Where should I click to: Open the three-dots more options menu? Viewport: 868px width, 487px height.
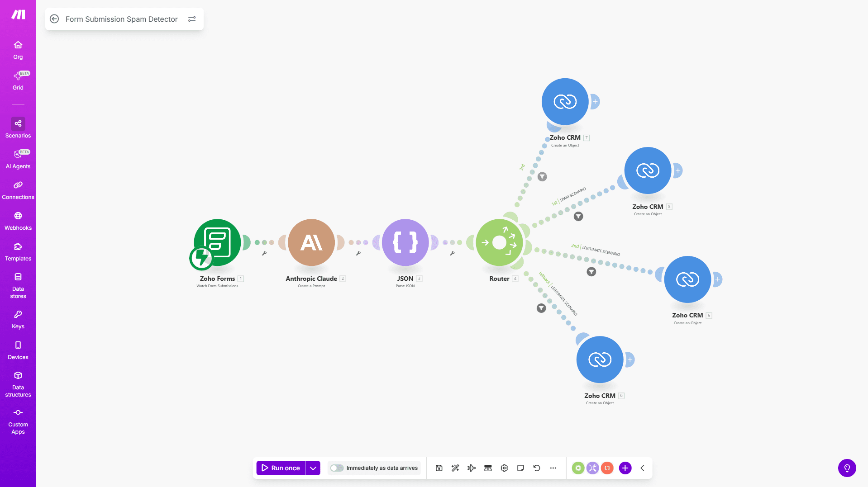553,468
